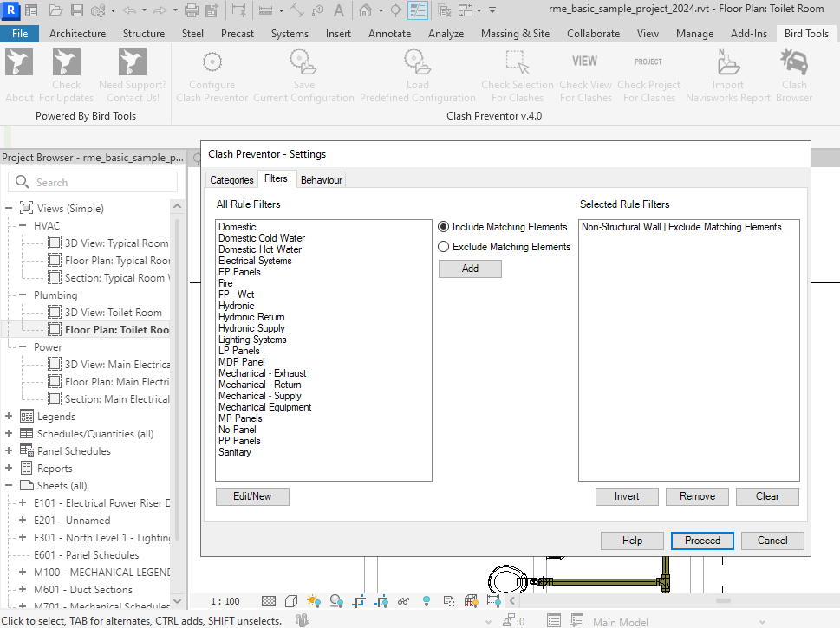840x628 pixels.
Task: Expand the Legends tree node
Action: pyautogui.click(x=10, y=417)
